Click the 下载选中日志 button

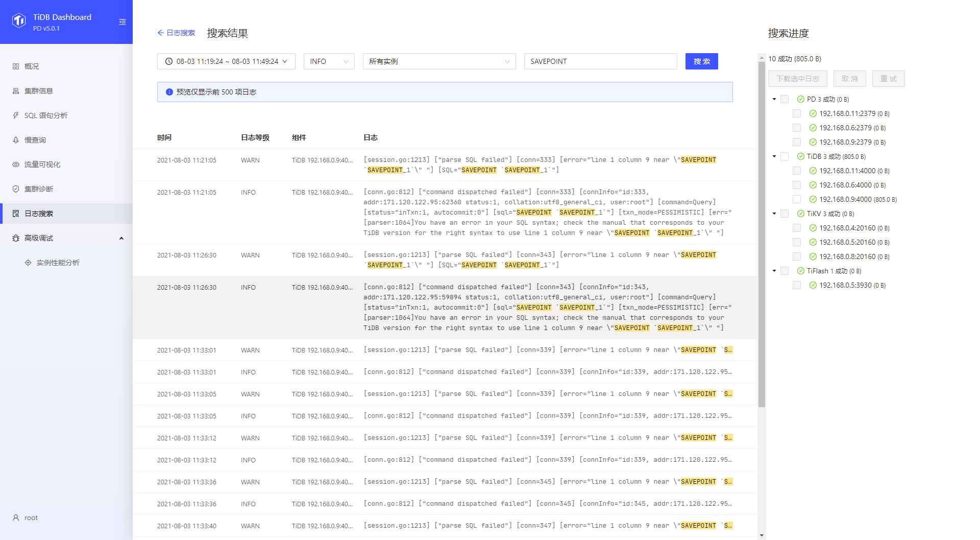pos(798,79)
